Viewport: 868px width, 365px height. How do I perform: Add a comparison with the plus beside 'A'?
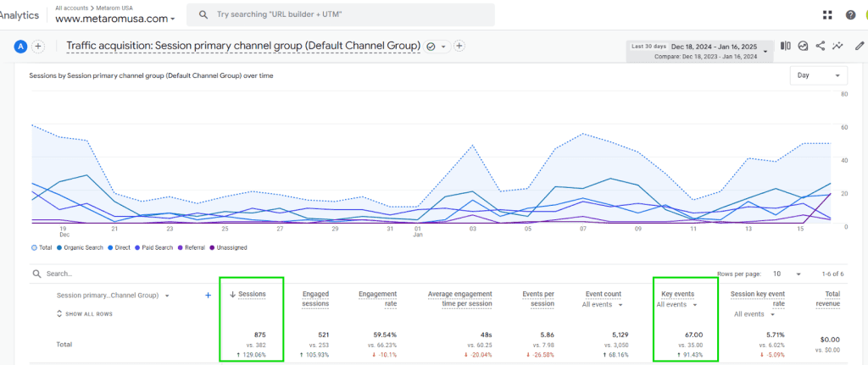click(37, 47)
